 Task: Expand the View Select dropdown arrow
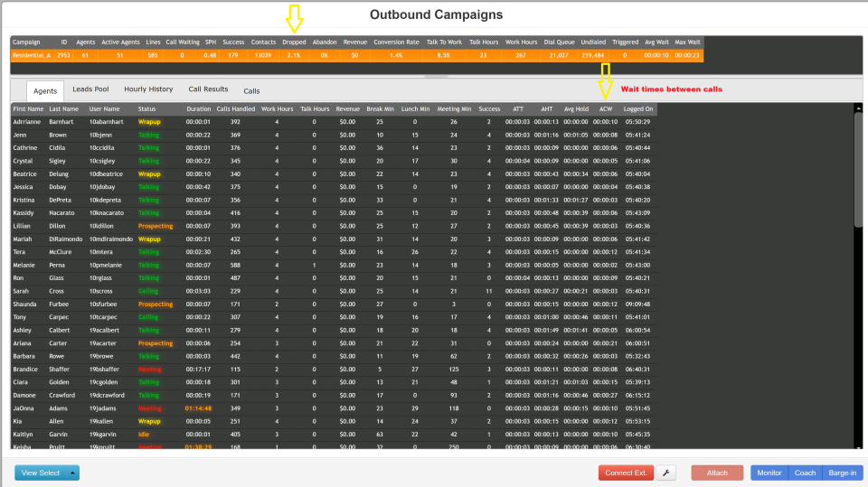pyautogui.click(x=72, y=473)
